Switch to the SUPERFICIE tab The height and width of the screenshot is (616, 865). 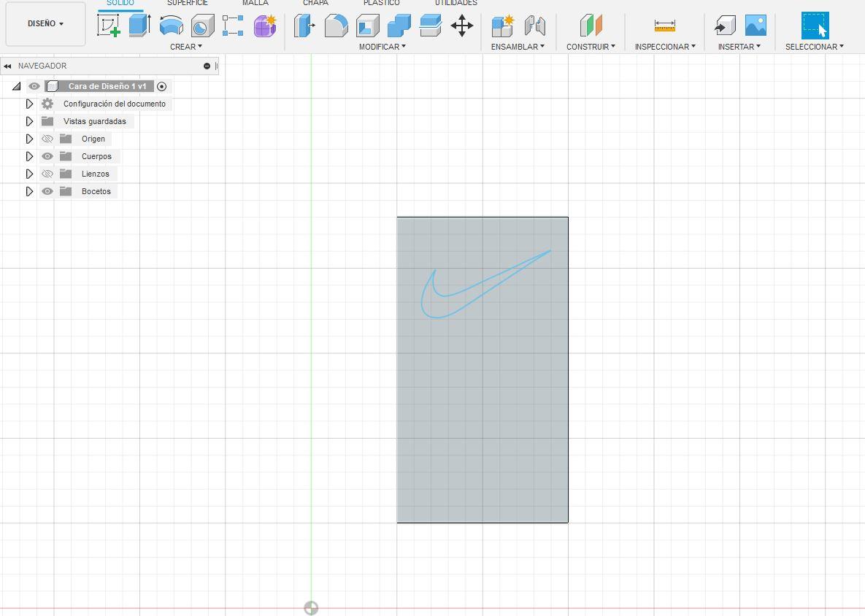click(188, 4)
